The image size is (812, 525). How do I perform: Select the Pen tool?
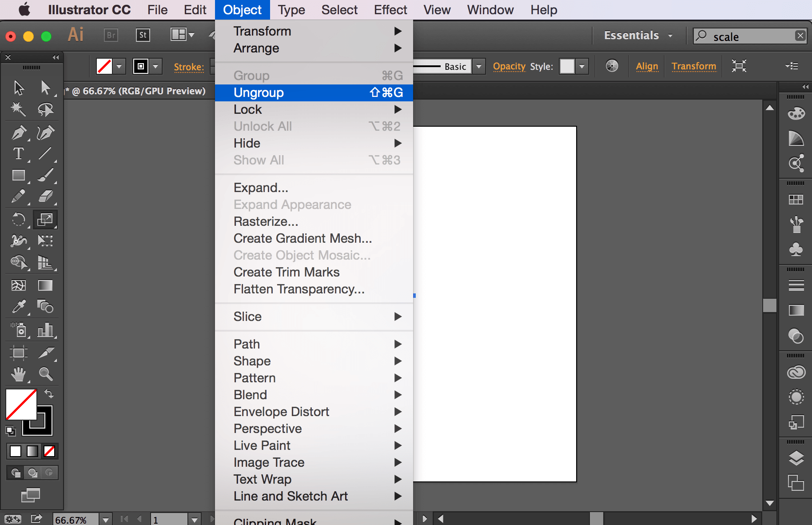(19, 132)
